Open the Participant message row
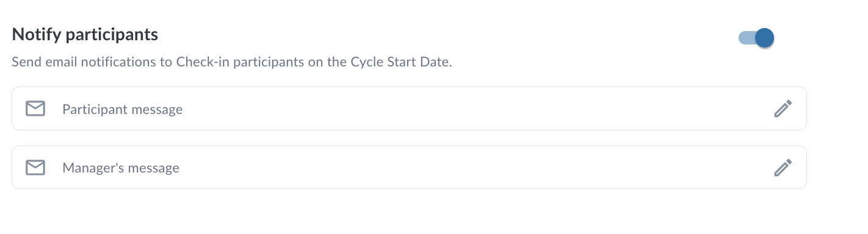Image resolution: width=868 pixels, height=234 pixels. (409, 108)
